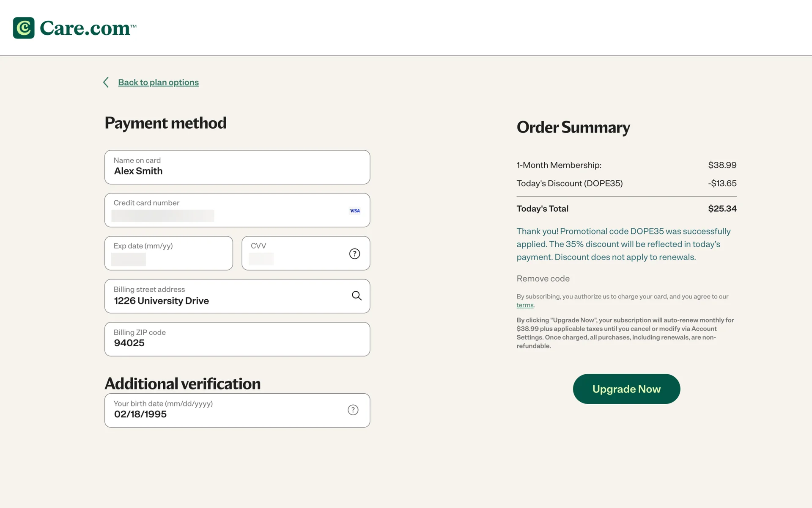Viewport: 812px width, 508px height.
Task: Click the billing address search icon
Action: pos(357,296)
